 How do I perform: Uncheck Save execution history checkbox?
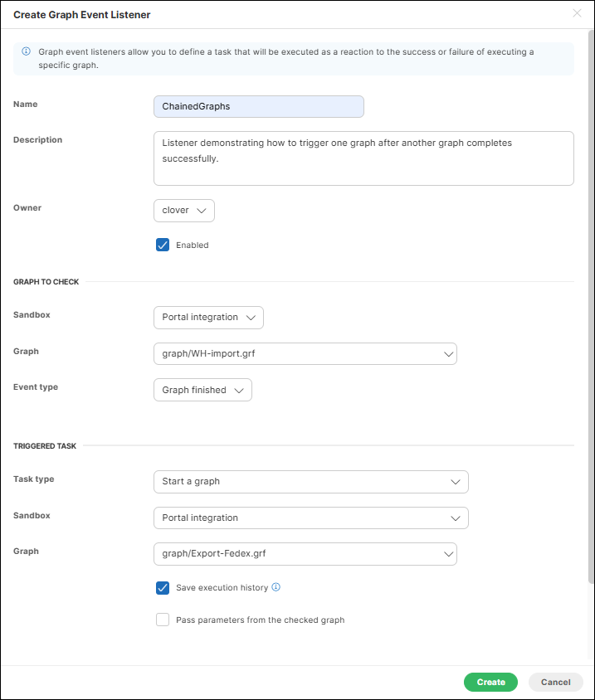163,588
